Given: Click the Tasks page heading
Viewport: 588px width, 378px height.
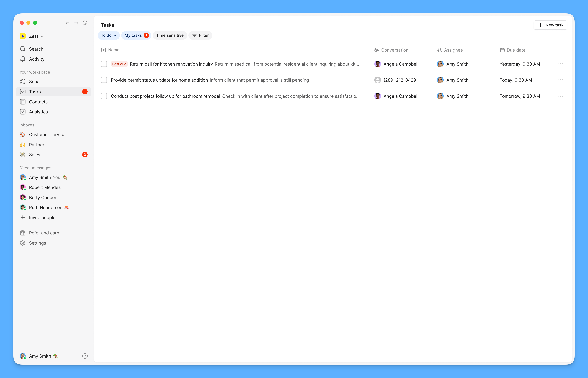Looking at the screenshot, I should [x=107, y=25].
